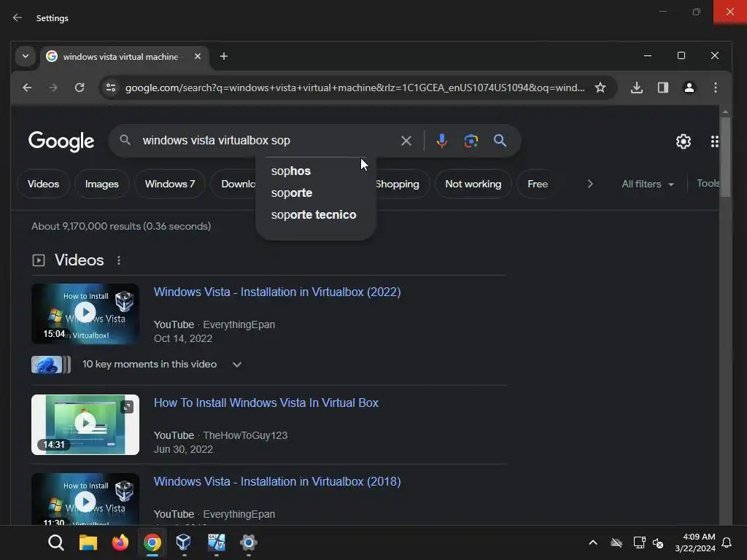This screenshot has width=747, height=560.
Task: Navigate back in Chrome
Action: [27, 87]
